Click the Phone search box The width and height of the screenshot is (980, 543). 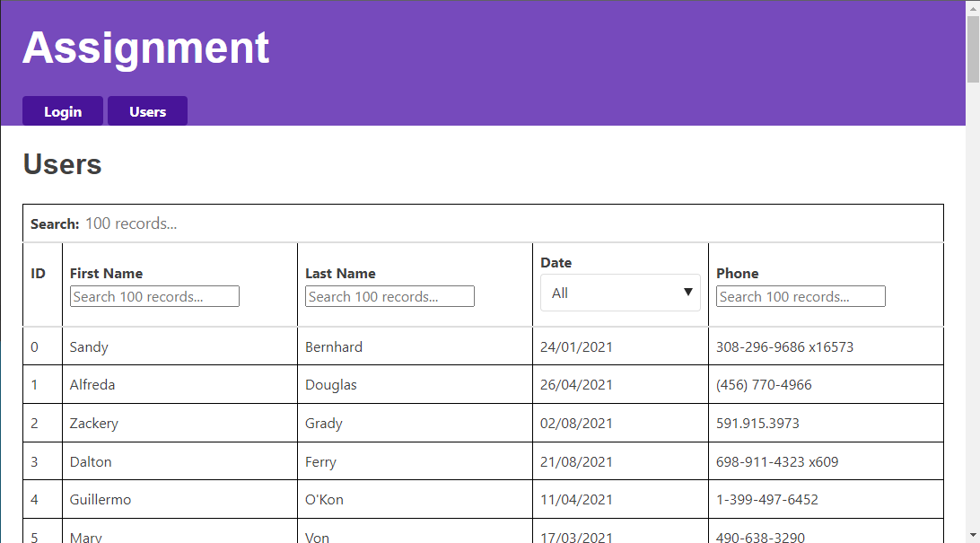coord(800,295)
